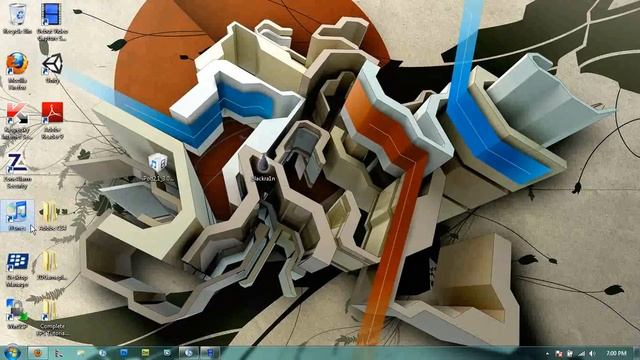This screenshot has width=640, height=360.
Task: Launch Mozilla Firefox from the desktop
Action: [x=17, y=70]
